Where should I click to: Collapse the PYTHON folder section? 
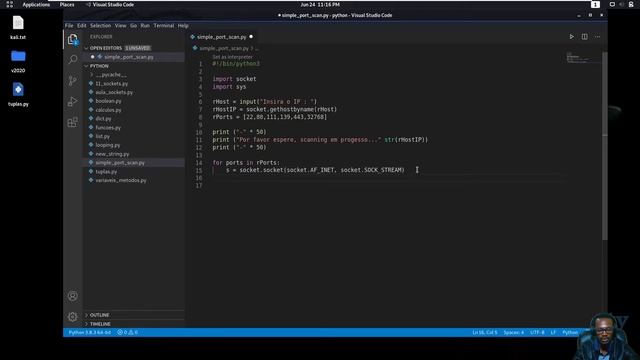(87, 66)
